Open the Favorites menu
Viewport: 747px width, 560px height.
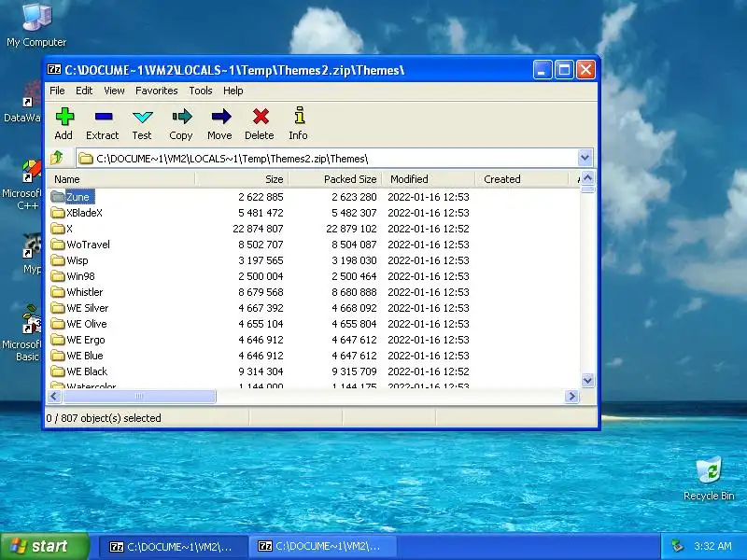156,91
